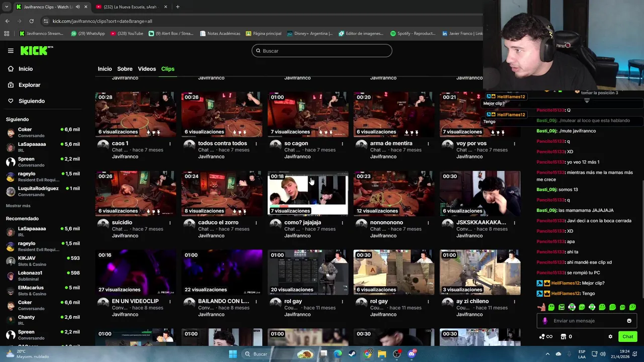
Task: Click the Kick logo
Action: (36, 50)
